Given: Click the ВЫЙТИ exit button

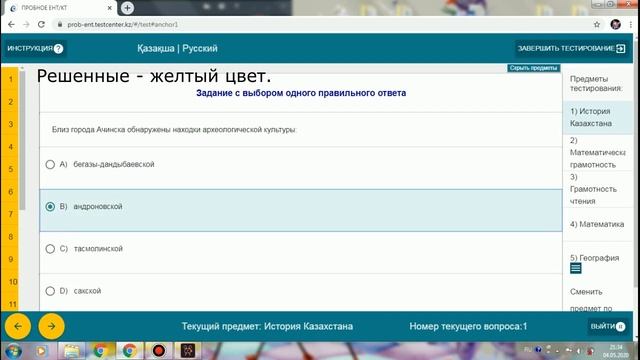Looking at the screenshot, I should [607, 326].
